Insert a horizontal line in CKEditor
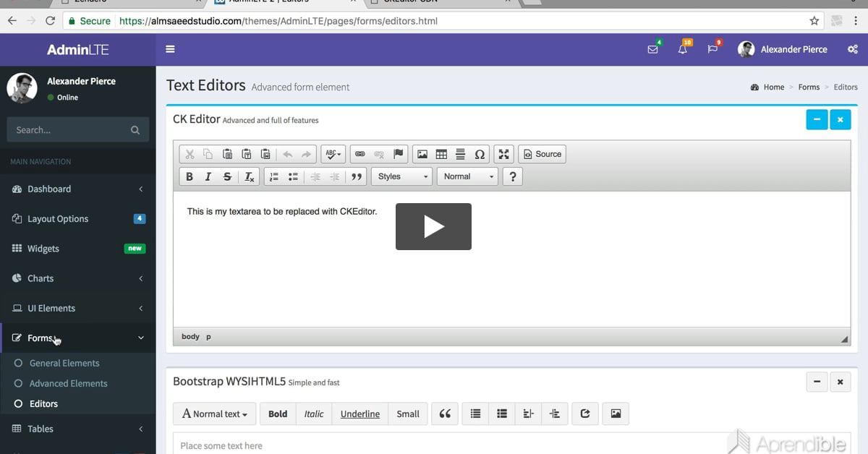Image resolution: width=868 pixels, height=454 pixels. pyautogui.click(x=460, y=154)
